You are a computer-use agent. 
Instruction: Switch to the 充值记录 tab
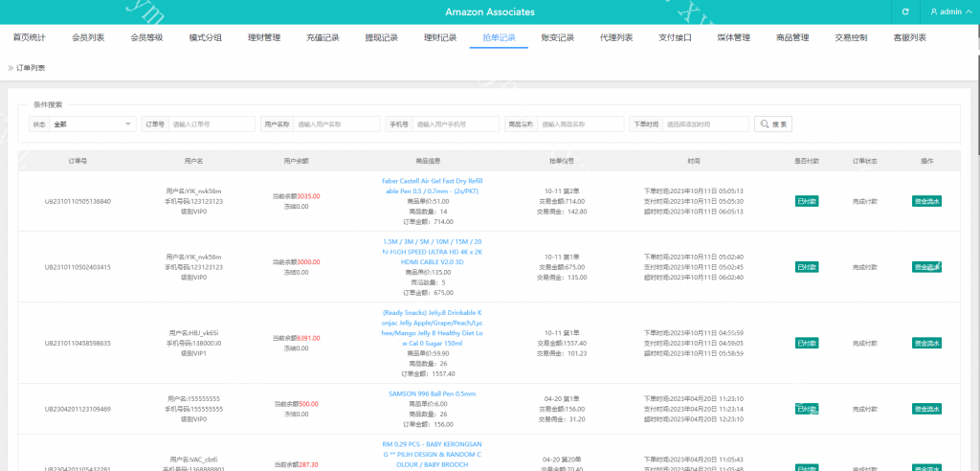point(323,37)
